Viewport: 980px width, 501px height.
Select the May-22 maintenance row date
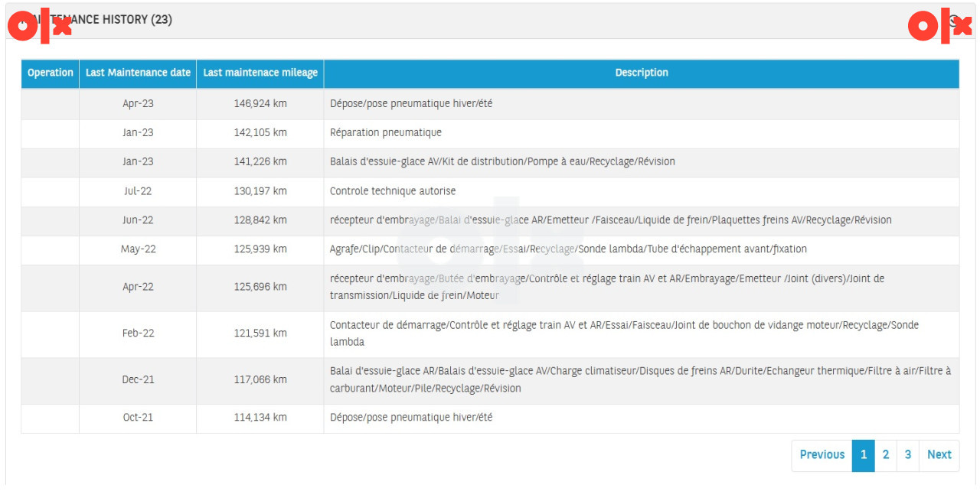click(138, 249)
